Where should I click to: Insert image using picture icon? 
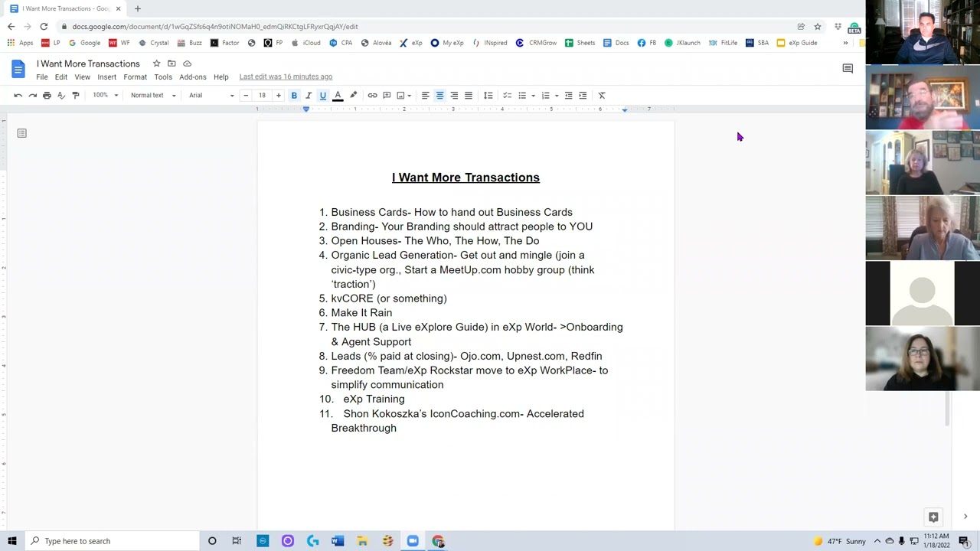pyautogui.click(x=400, y=96)
